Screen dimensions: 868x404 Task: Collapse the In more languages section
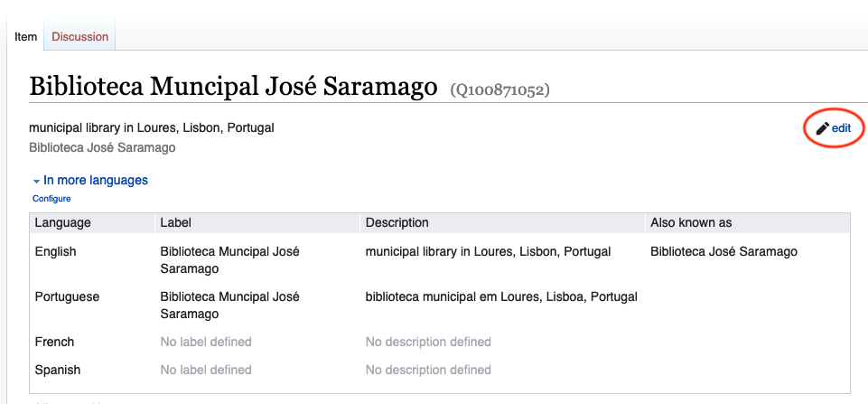point(90,180)
